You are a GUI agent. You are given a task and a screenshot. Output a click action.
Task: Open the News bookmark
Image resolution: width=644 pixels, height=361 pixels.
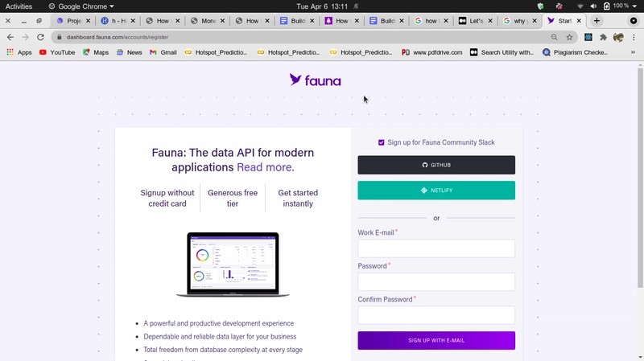click(129, 52)
